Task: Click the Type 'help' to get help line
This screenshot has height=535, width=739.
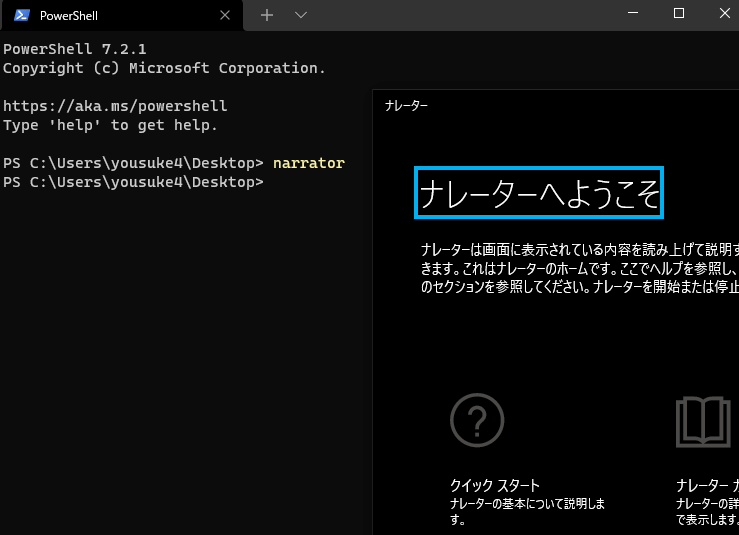Action: point(110,125)
